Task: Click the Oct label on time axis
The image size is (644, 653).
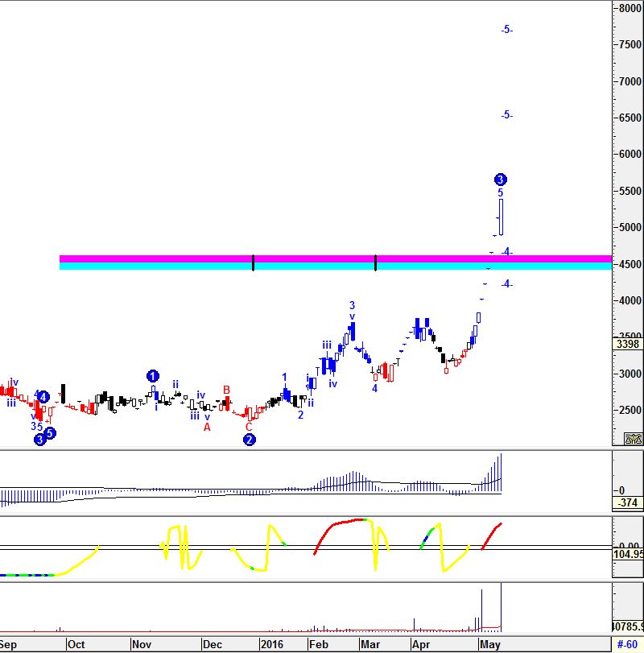Action: click(76, 644)
